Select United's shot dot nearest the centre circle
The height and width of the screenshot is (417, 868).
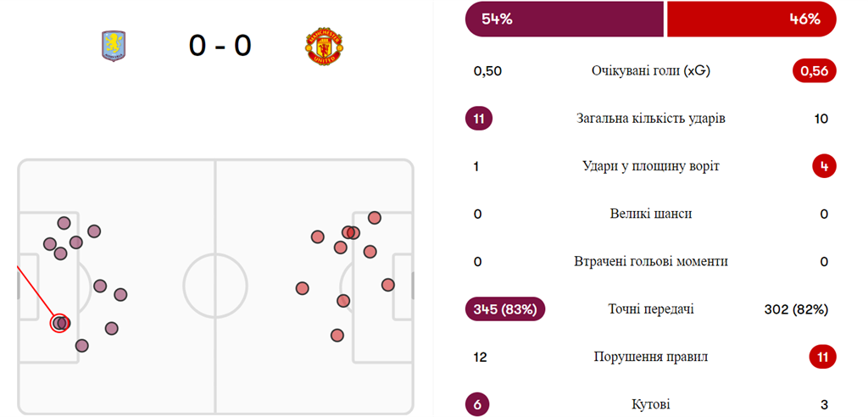point(303,288)
